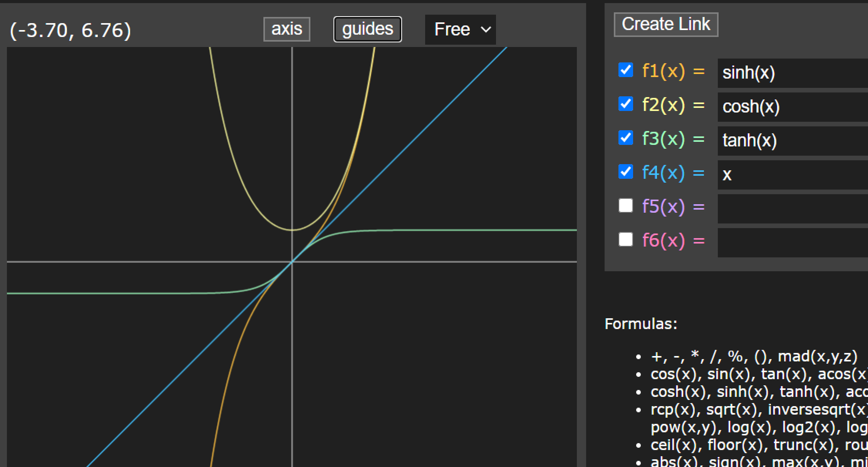Click the coordinate readout (-3.70, 6.76)
Image resolution: width=868 pixels, height=467 pixels.
tap(70, 30)
